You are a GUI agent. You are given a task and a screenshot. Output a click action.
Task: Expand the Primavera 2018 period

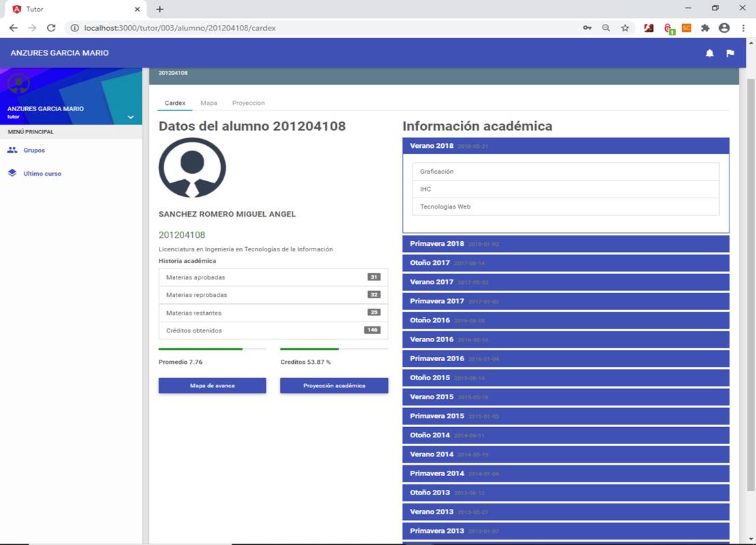(566, 244)
